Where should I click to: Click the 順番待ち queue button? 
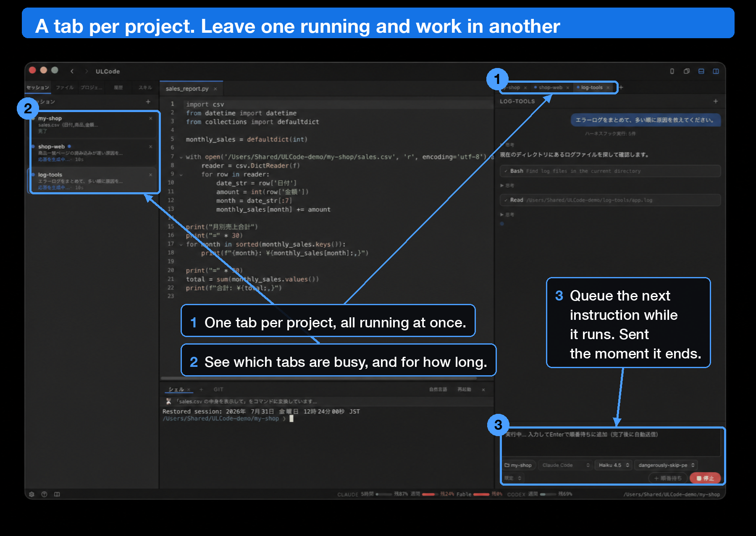[x=668, y=478]
